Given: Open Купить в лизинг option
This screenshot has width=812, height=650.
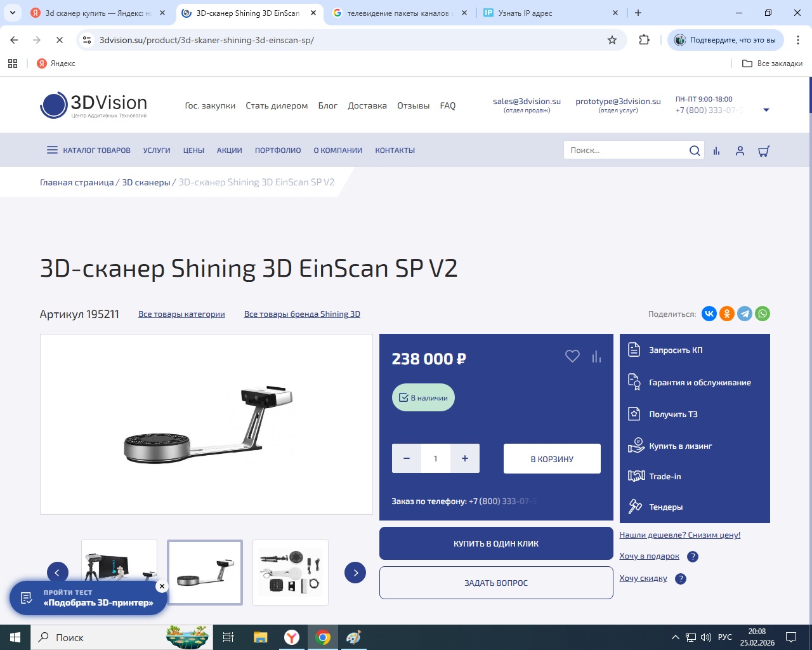Looking at the screenshot, I should (680, 446).
